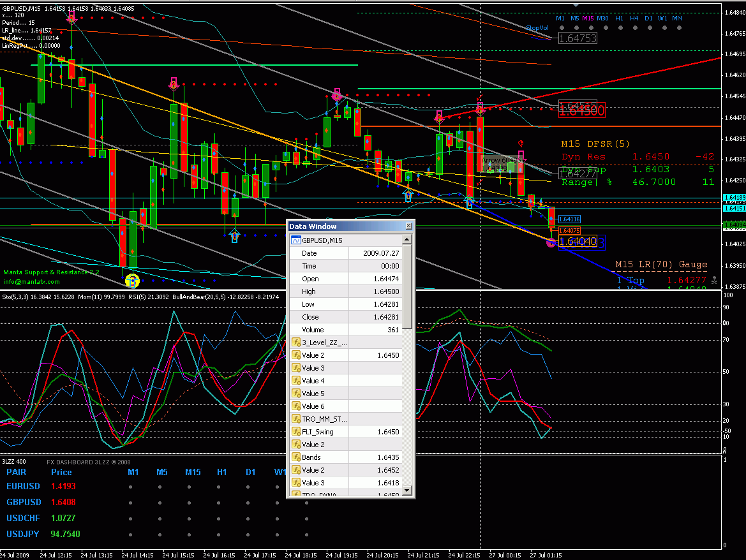The image size is (746, 560).
Task: Click the Data Window scrollbar thumb
Action: tap(408, 288)
